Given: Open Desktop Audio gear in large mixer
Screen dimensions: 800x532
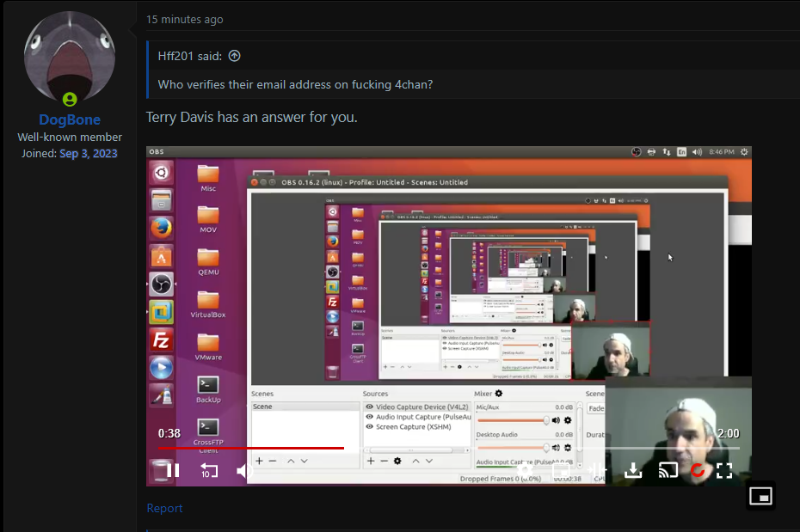Looking at the screenshot, I should [568, 448].
